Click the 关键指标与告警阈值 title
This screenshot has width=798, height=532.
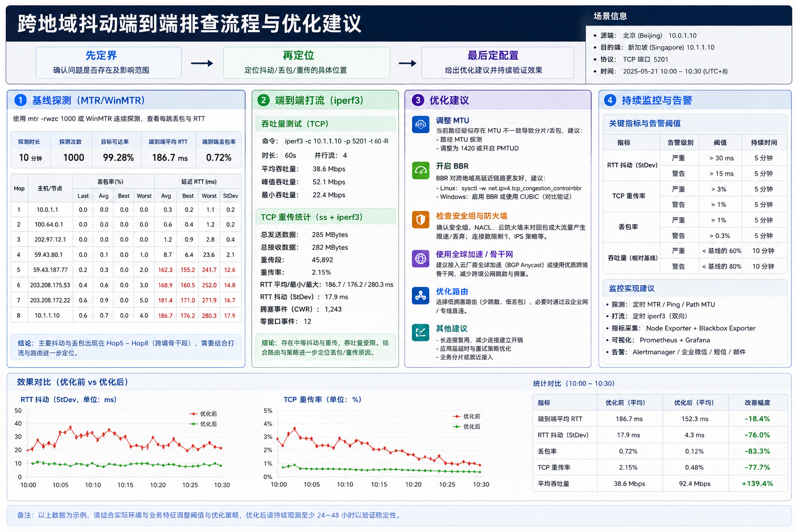point(645,123)
